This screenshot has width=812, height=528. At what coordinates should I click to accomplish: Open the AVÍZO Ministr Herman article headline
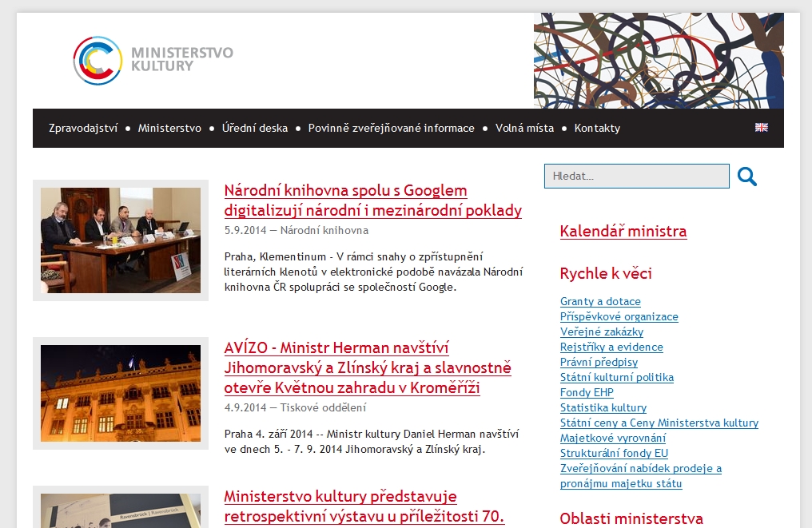(368, 368)
